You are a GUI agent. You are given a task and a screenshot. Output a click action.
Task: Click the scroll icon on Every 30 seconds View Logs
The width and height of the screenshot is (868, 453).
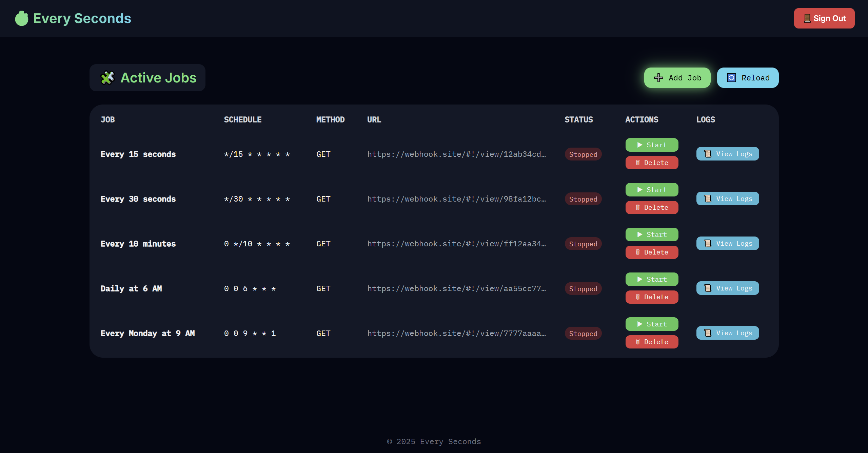[x=708, y=198]
